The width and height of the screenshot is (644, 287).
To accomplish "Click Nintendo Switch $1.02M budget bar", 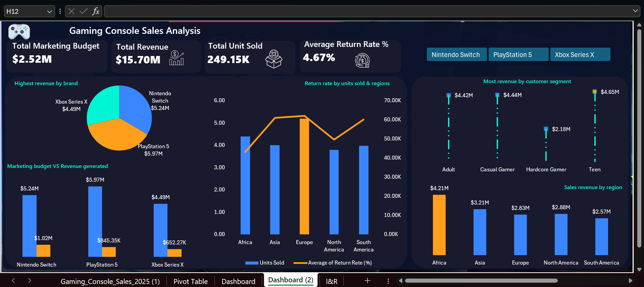I will (x=43, y=251).
